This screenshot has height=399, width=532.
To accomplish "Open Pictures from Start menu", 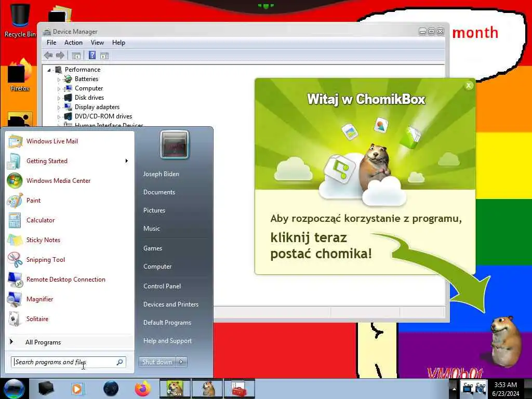I will (x=154, y=210).
